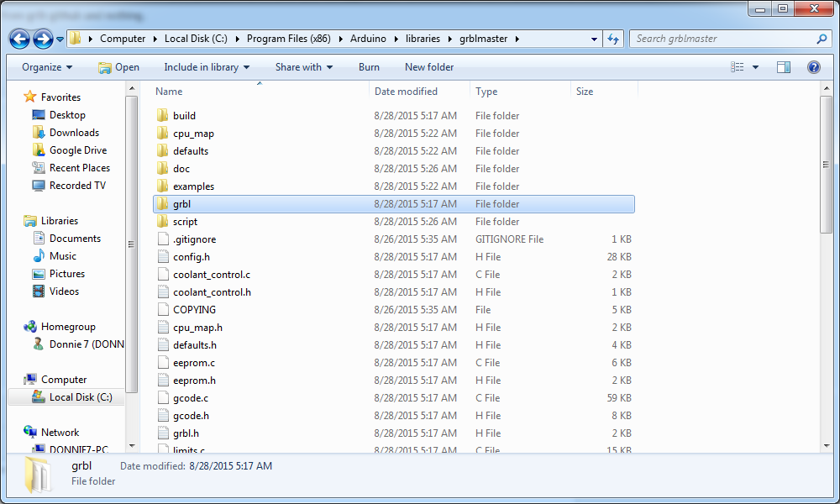Click the Forward navigation arrow button

43,39
